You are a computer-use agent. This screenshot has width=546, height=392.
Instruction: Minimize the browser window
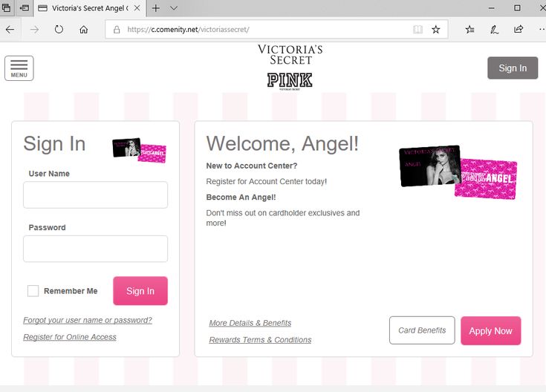(x=491, y=8)
